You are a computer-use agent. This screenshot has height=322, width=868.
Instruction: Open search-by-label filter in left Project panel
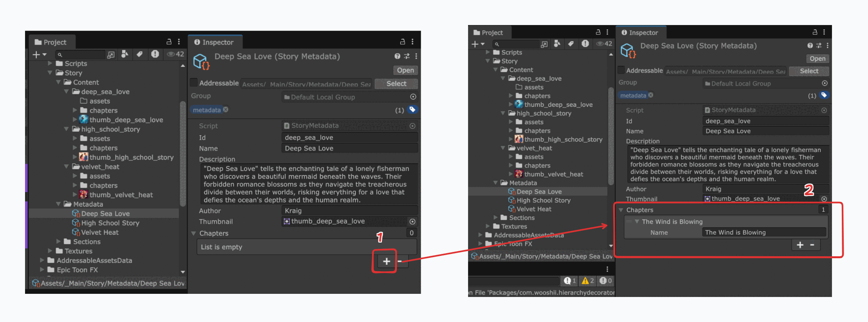[139, 54]
